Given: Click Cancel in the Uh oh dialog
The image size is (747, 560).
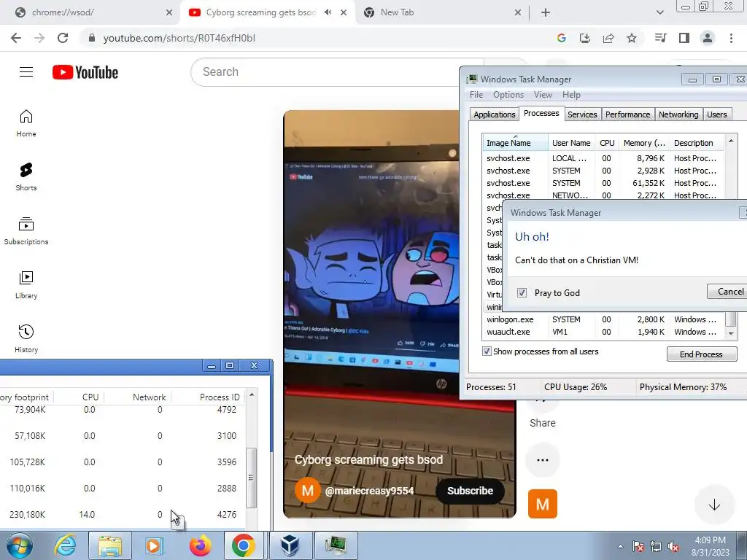Looking at the screenshot, I should click(727, 292).
